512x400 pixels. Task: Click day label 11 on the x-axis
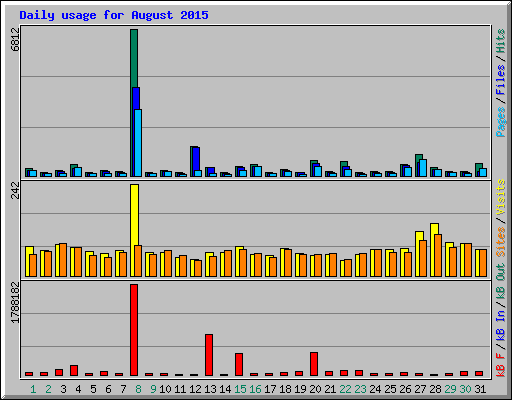point(180,389)
